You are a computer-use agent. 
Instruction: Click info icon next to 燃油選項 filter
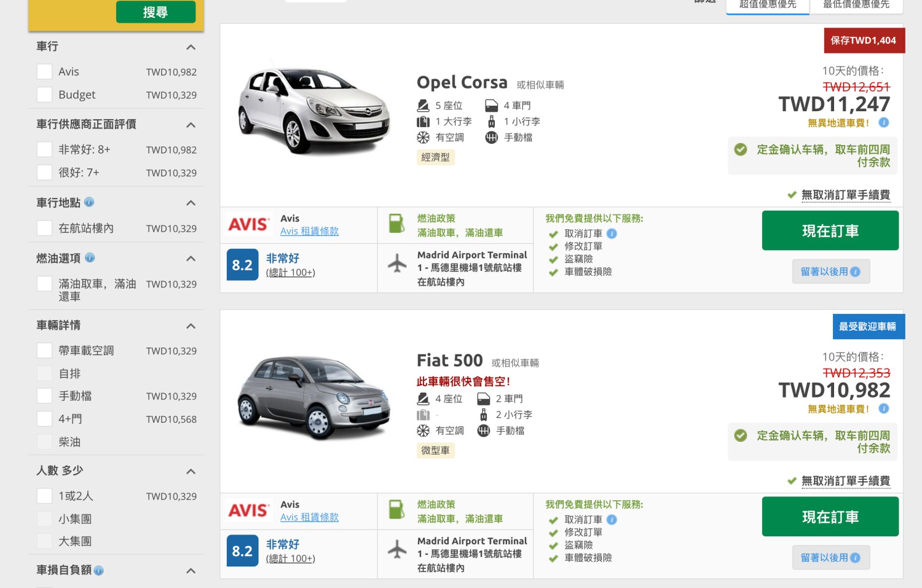coord(90,257)
